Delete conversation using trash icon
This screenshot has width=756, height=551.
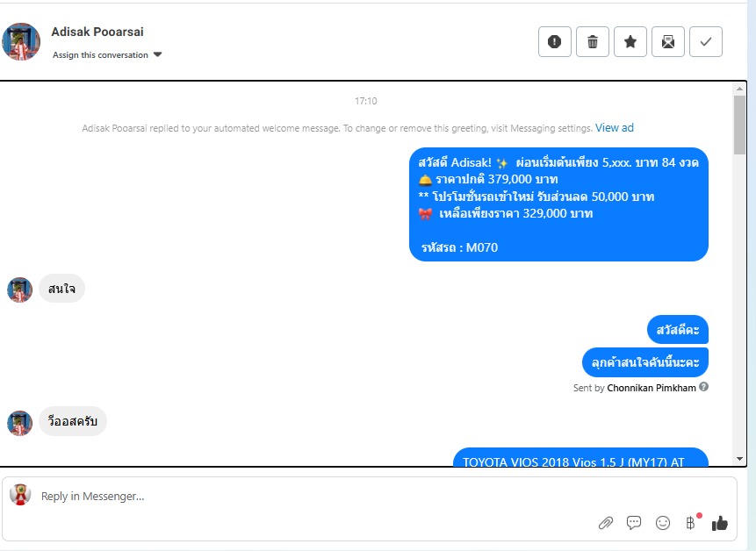592,42
